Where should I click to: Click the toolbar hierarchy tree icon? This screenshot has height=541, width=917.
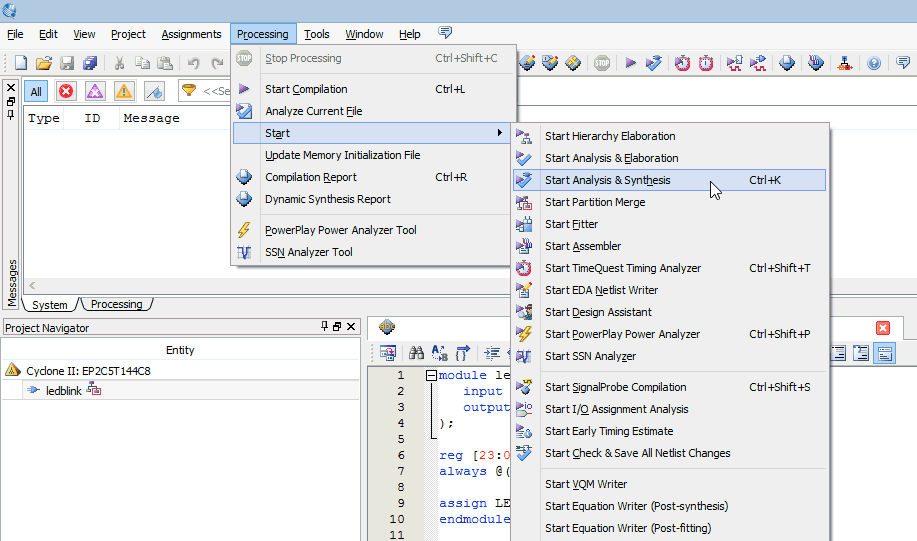click(844, 63)
